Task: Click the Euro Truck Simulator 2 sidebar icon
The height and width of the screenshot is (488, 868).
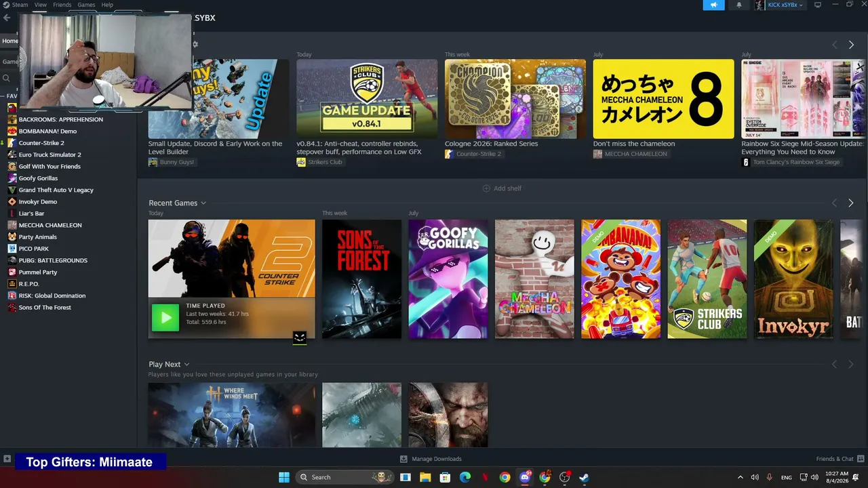Action: pyautogui.click(x=12, y=155)
